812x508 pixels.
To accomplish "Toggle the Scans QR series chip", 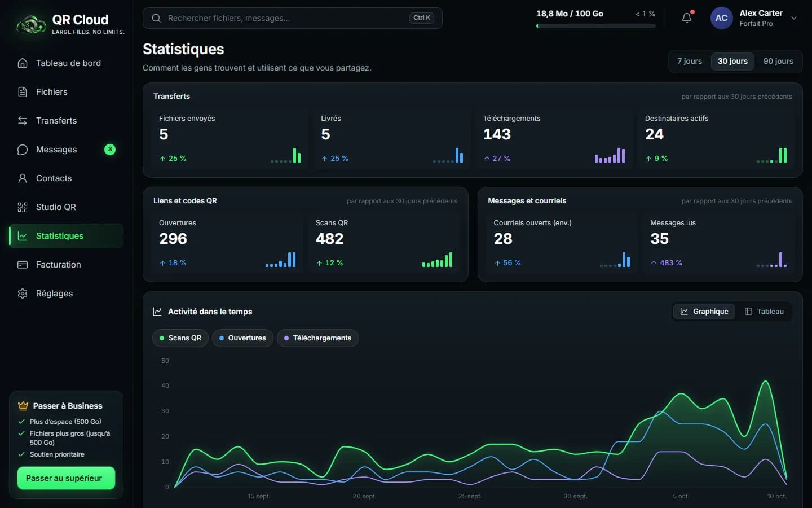I will click(x=180, y=338).
